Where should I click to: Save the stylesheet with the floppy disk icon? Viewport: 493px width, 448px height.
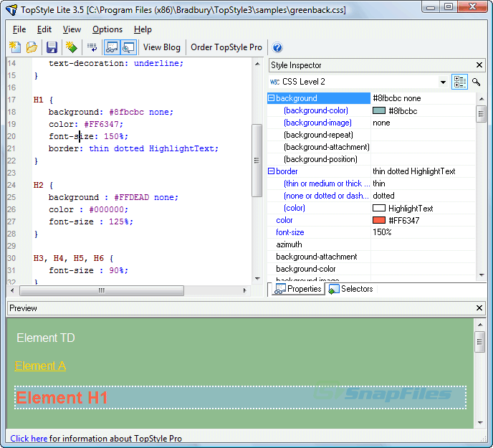click(52, 47)
